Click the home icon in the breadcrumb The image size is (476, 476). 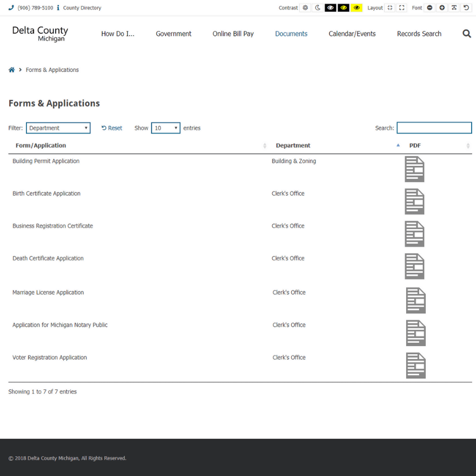[11, 70]
